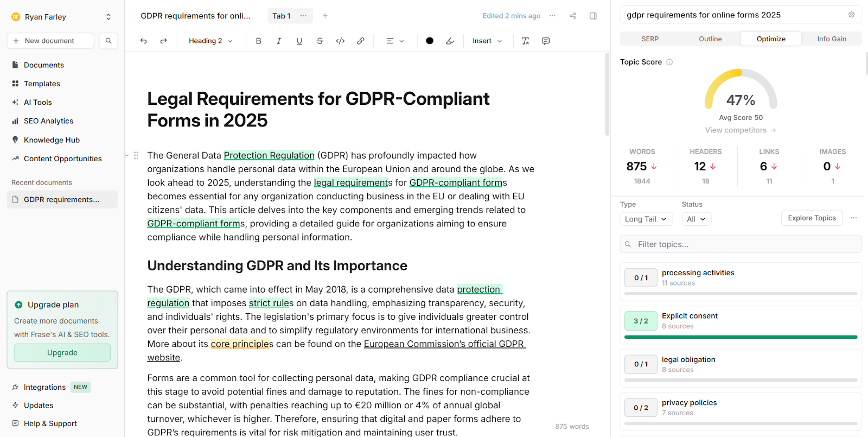Open the Heading 2 style dropdown
868x437 pixels.
click(210, 41)
